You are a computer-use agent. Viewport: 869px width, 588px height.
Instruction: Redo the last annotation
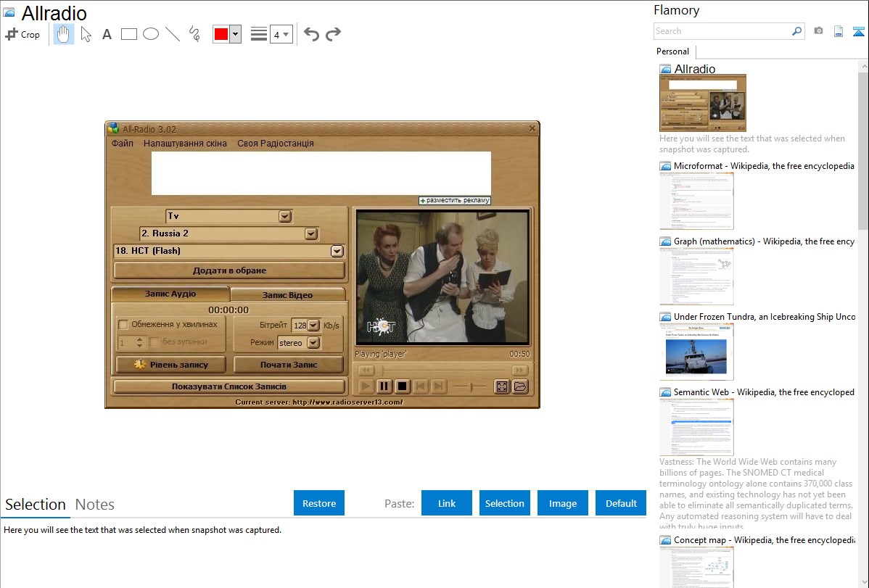point(333,34)
